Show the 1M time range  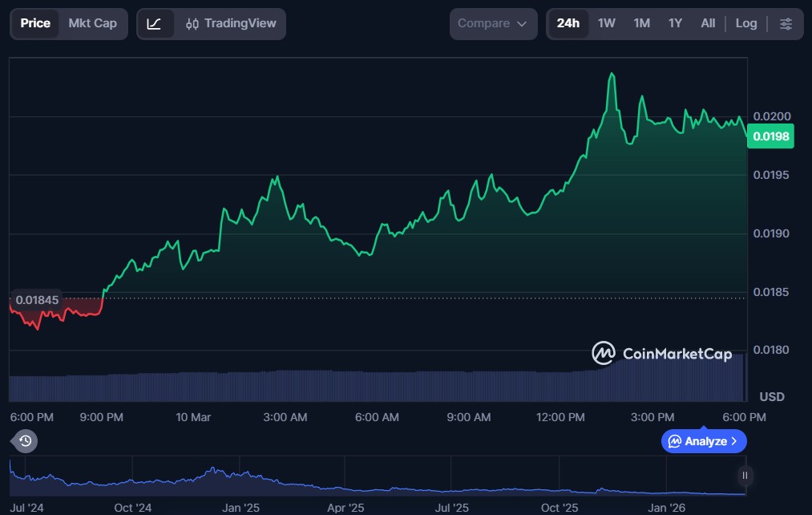point(641,23)
